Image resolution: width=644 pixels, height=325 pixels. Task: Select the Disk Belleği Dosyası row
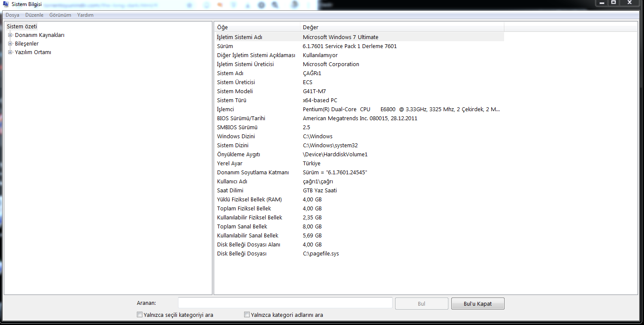coord(359,254)
